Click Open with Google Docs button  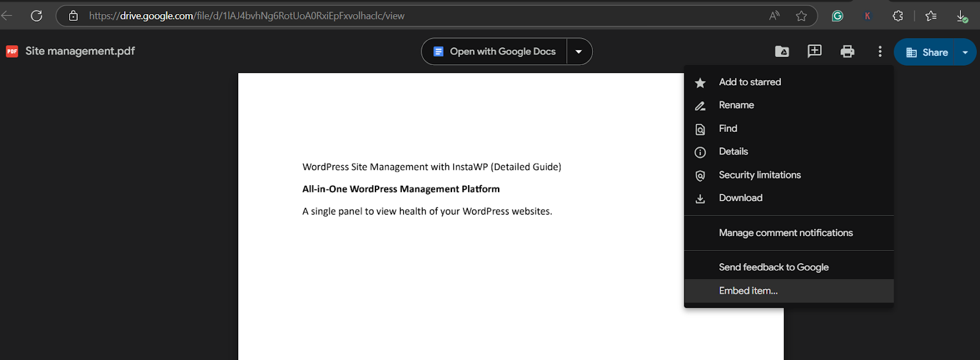tap(494, 52)
